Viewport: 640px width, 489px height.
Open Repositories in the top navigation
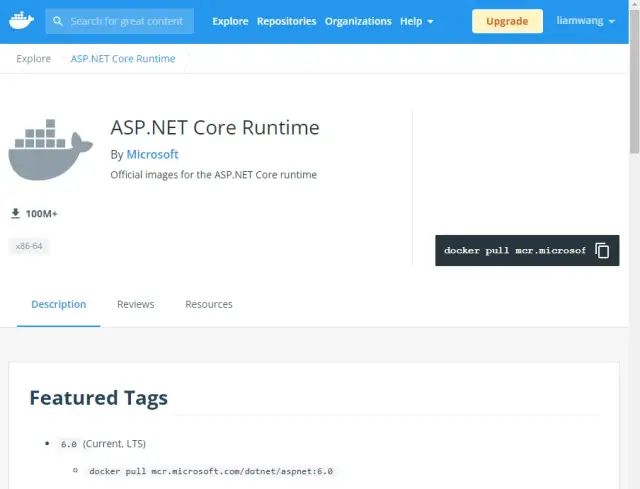287,21
